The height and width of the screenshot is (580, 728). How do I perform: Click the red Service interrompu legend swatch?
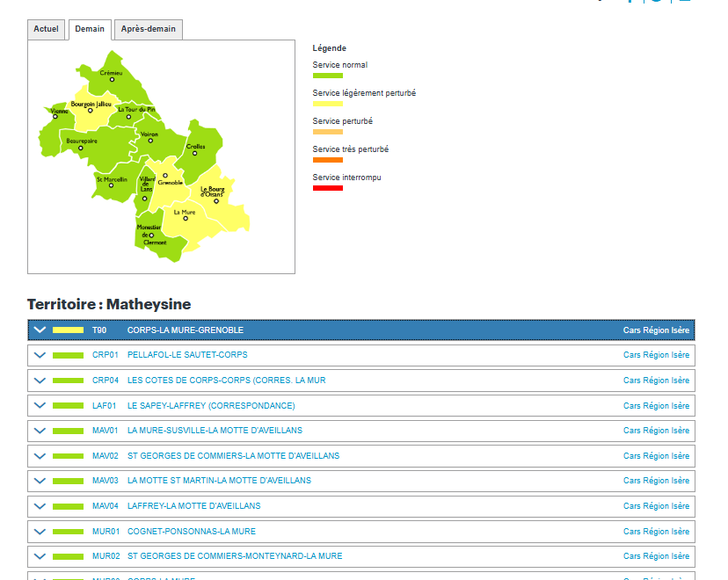[327, 188]
